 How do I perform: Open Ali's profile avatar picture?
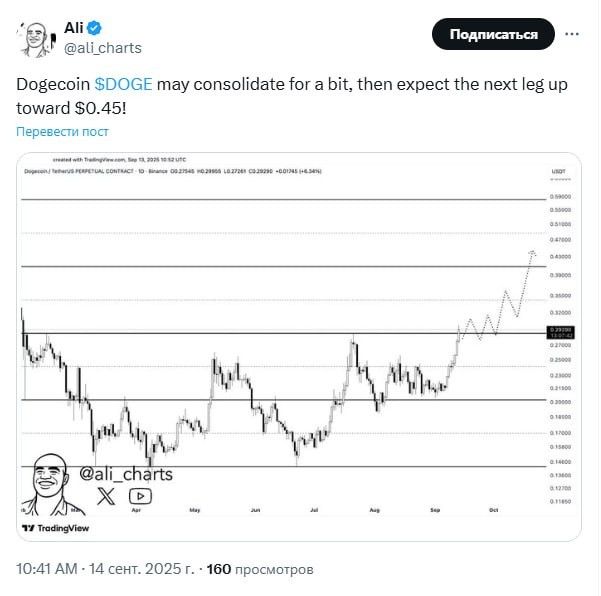37,37
